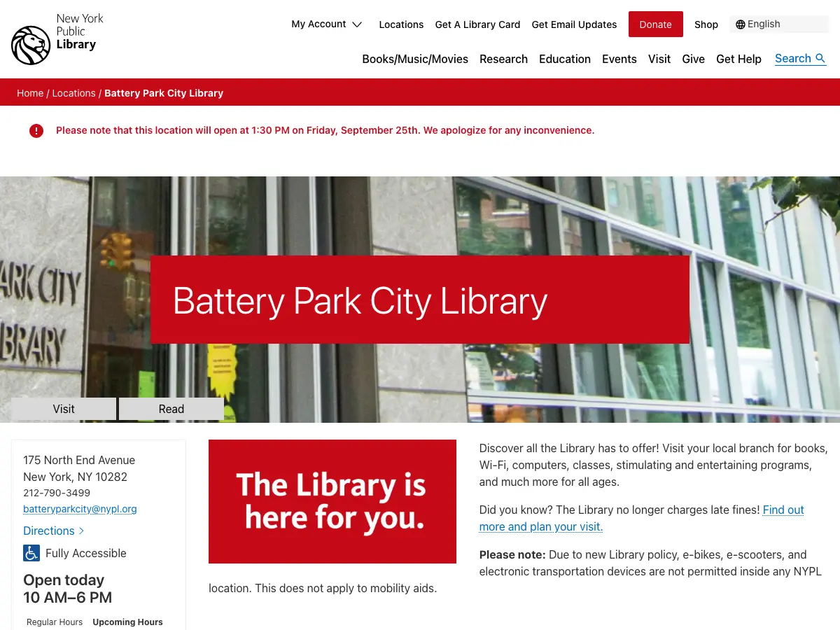The width and height of the screenshot is (840, 630).
Task: Click the red Donate button
Action: click(x=656, y=24)
